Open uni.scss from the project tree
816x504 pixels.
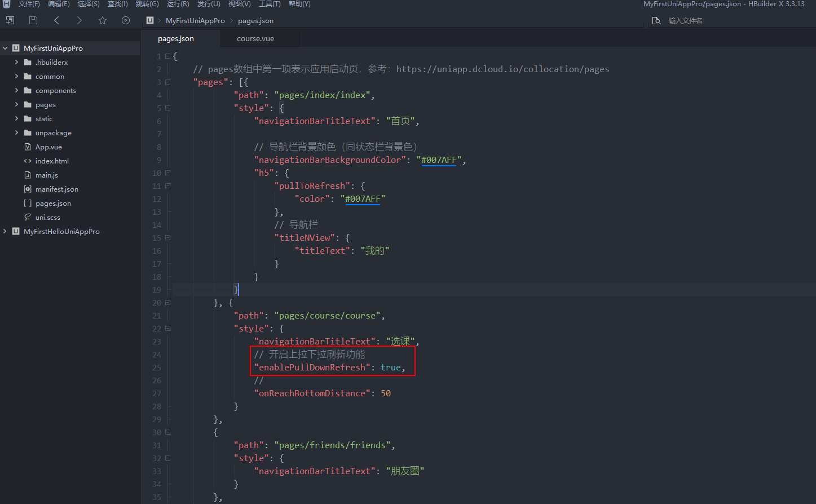click(x=47, y=217)
